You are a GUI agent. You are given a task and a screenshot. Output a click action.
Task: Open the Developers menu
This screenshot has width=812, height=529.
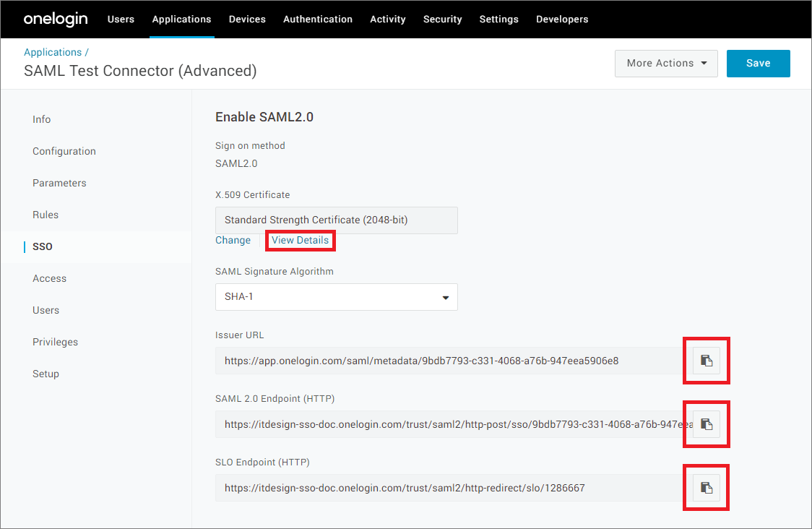[x=562, y=20]
